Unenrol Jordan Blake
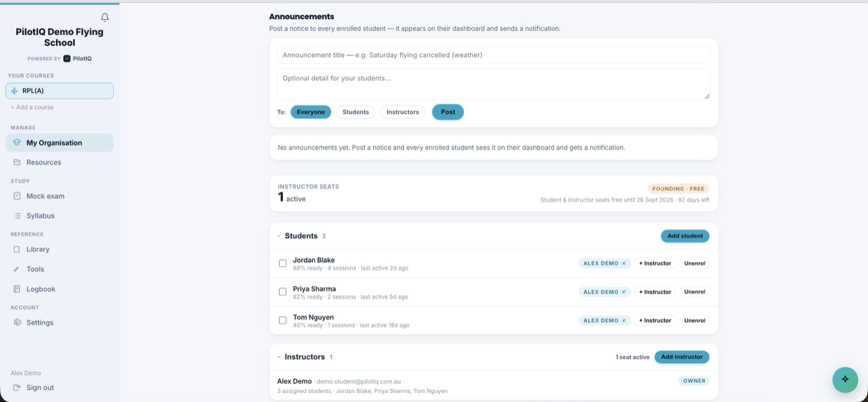This screenshot has height=402, width=868. pyautogui.click(x=694, y=264)
